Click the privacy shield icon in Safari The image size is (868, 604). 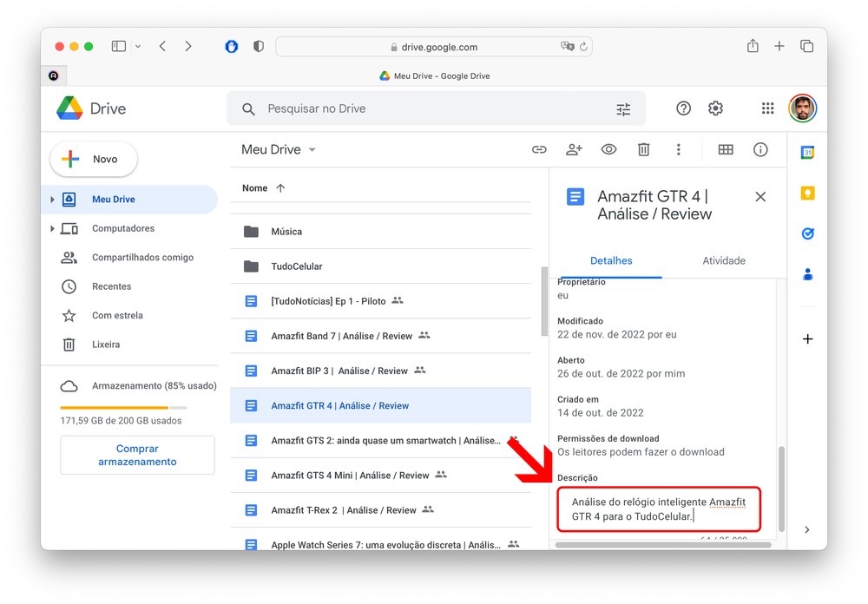point(259,46)
